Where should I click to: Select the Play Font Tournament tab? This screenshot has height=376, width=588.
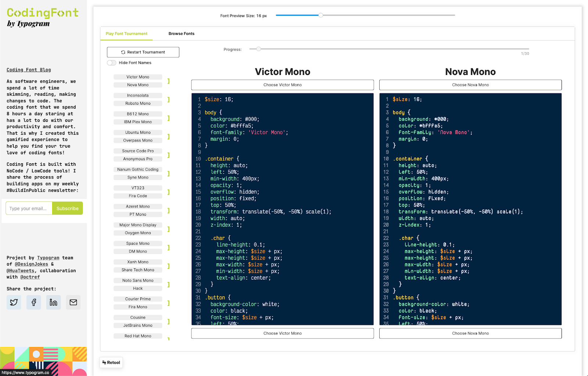click(x=126, y=34)
